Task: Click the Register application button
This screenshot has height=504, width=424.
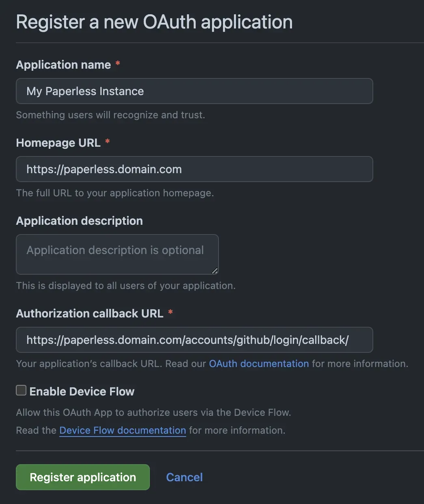Action: click(83, 477)
